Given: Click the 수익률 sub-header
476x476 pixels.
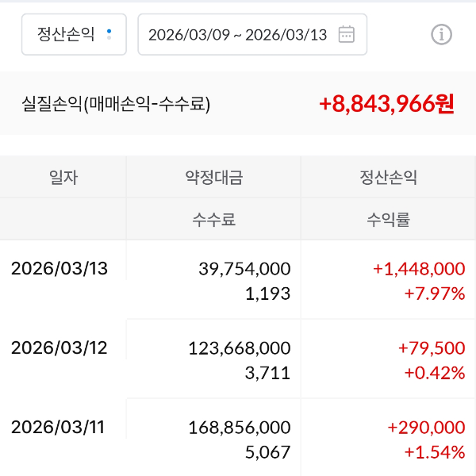Looking at the screenshot, I should click(388, 220).
